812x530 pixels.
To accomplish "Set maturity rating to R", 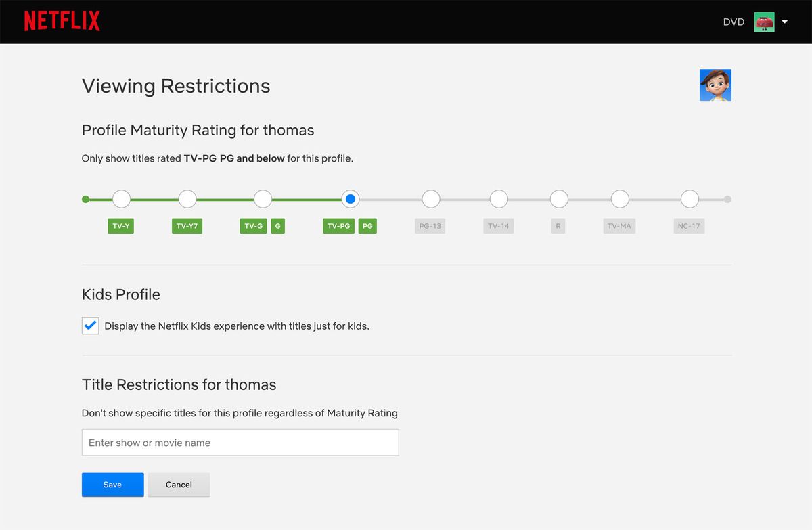I will tap(559, 199).
